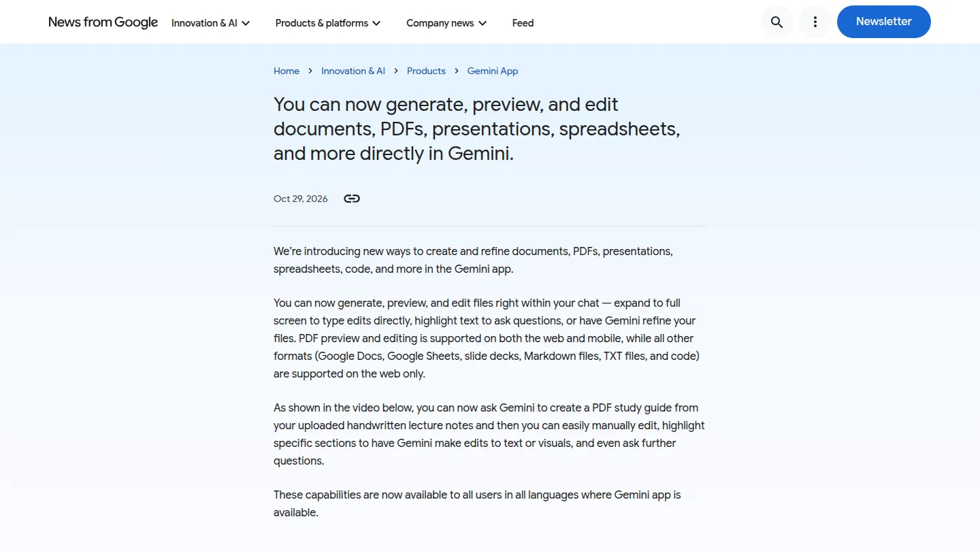Open the Gemini App breadcrumb link

[493, 71]
